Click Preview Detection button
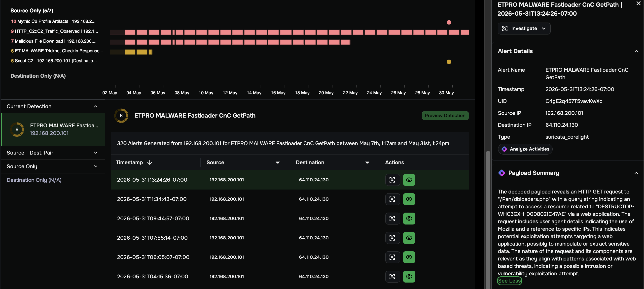Screen dimensions: 644x289 click(x=445, y=116)
